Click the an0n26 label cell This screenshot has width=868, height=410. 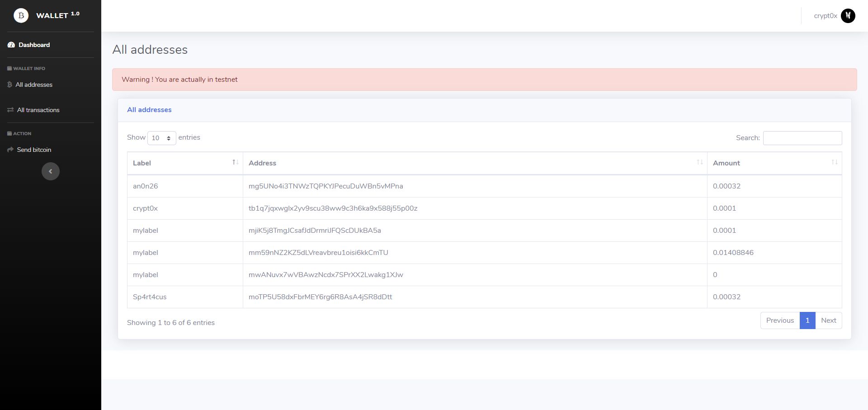click(x=185, y=186)
